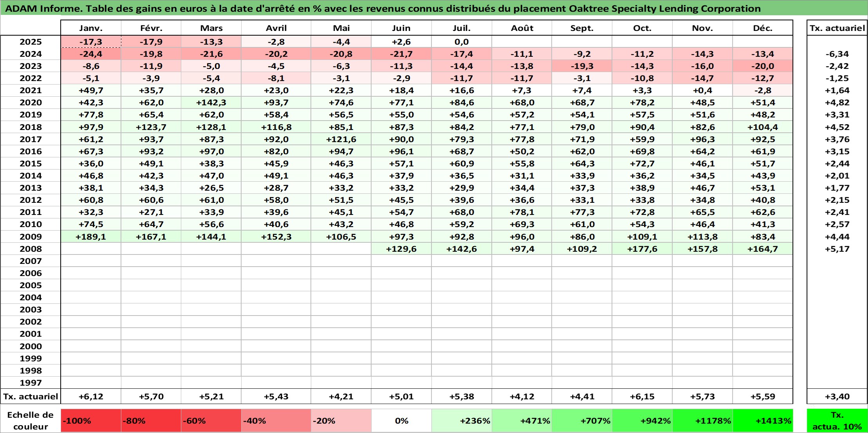The height and width of the screenshot is (433, 868).
Task: Select the +164,7 cell in 2008
Action: [x=763, y=249]
